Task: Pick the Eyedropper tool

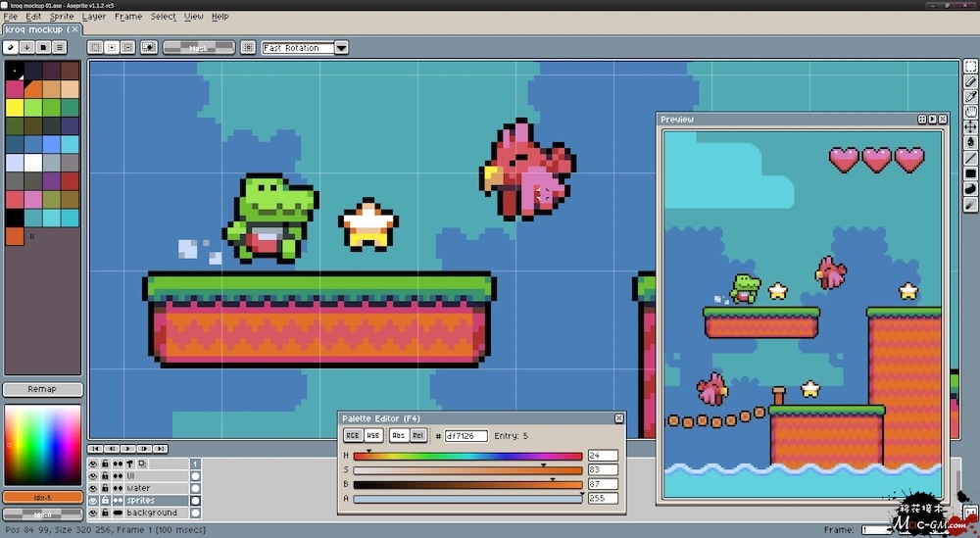Action: tap(970, 97)
